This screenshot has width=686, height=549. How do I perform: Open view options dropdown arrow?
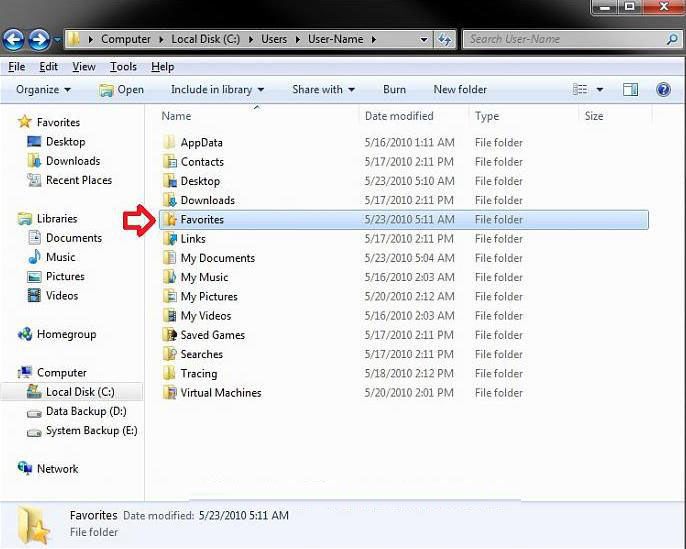(600, 90)
